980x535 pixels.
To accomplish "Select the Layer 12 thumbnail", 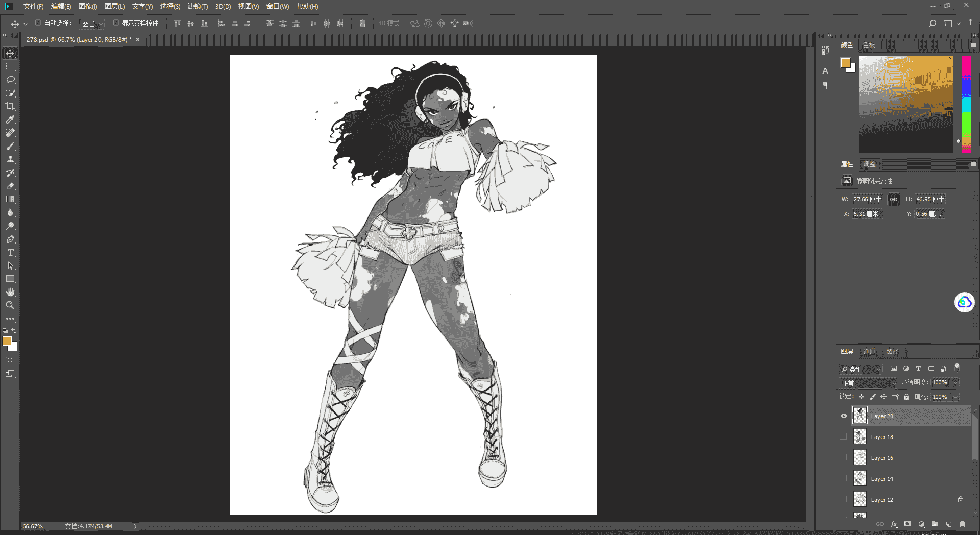I will 860,499.
